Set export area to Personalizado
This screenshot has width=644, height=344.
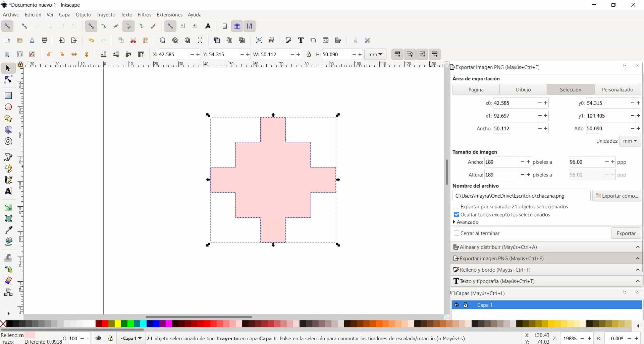pos(618,89)
